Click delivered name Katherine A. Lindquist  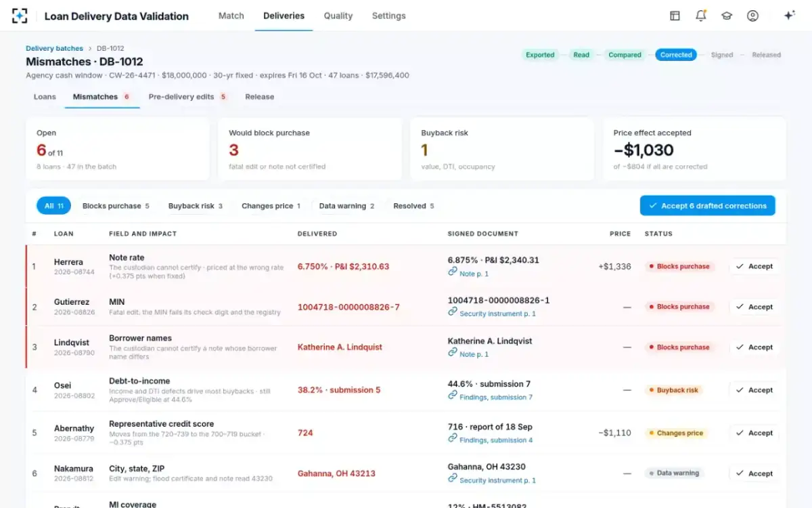tap(340, 347)
